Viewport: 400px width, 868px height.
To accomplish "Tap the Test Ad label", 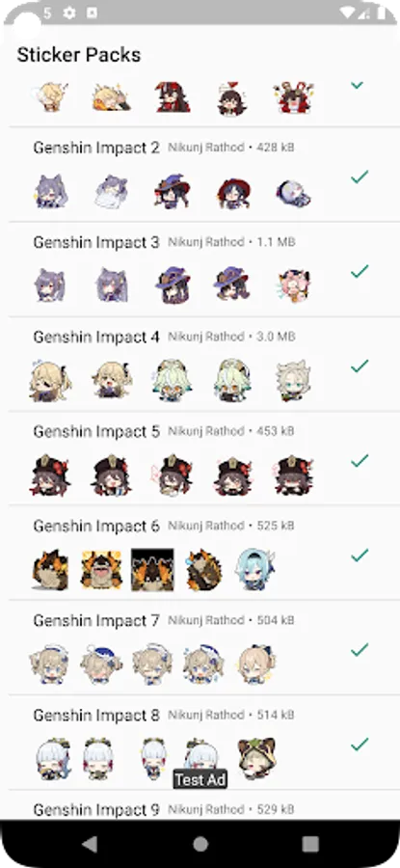I will click(200, 780).
